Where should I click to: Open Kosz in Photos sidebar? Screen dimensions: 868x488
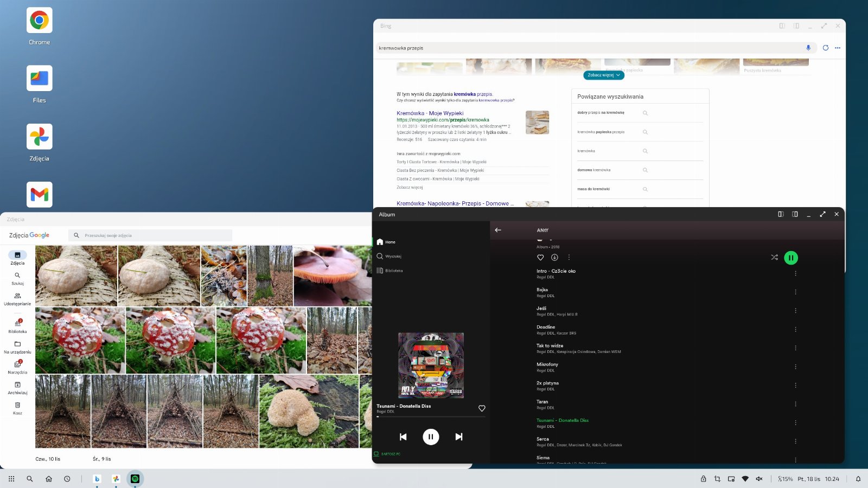pyautogui.click(x=17, y=408)
